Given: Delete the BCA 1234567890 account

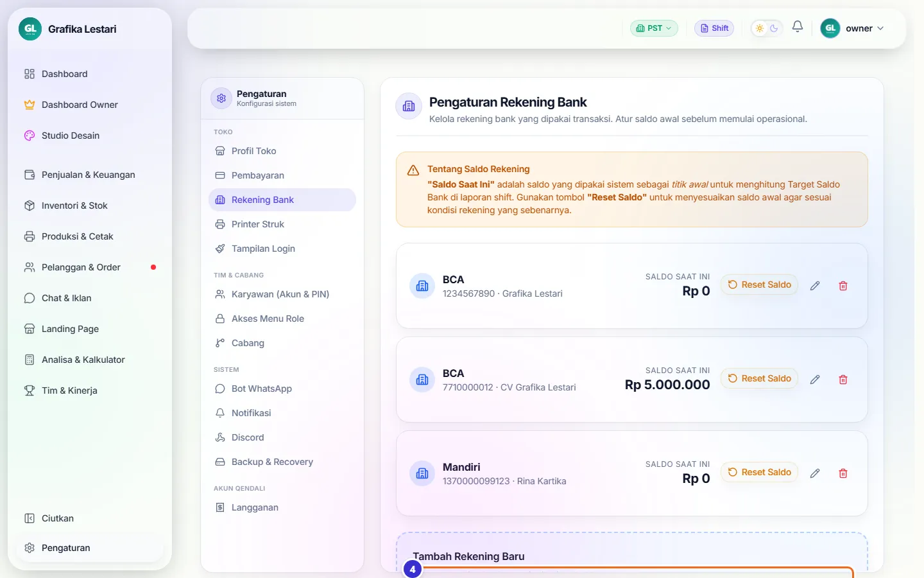Looking at the screenshot, I should [x=843, y=286].
